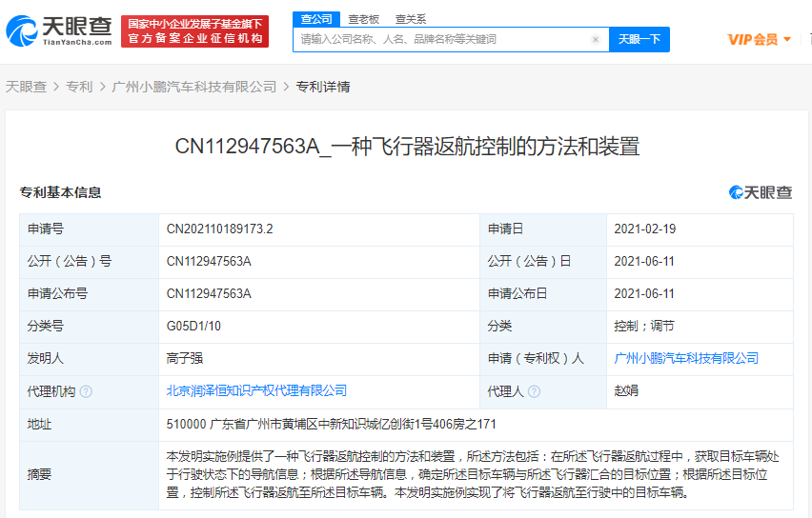812x518 pixels.
Task: Open the TianYanCha logo home link
Action: point(58,31)
